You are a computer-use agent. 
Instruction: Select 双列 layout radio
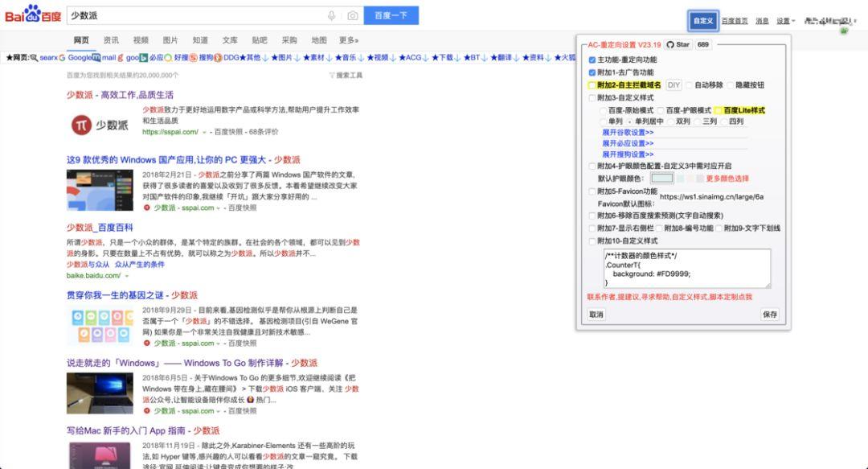click(x=670, y=121)
